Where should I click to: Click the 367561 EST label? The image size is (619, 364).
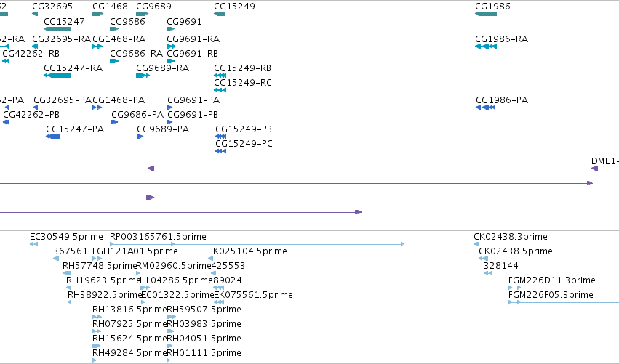71,251
